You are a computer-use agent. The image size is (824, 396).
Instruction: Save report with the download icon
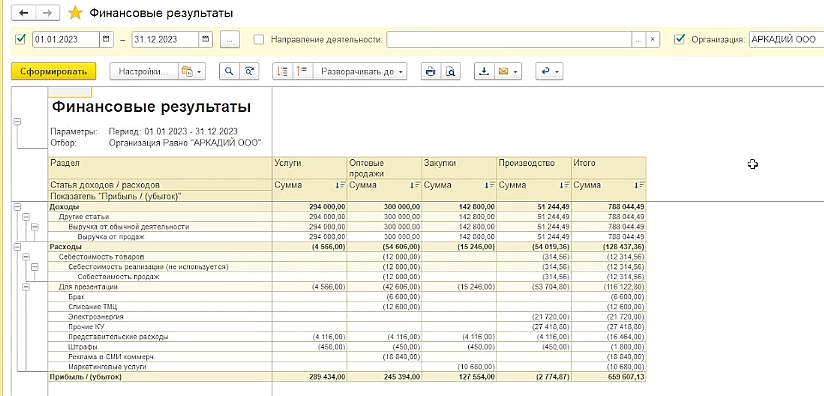click(x=484, y=71)
